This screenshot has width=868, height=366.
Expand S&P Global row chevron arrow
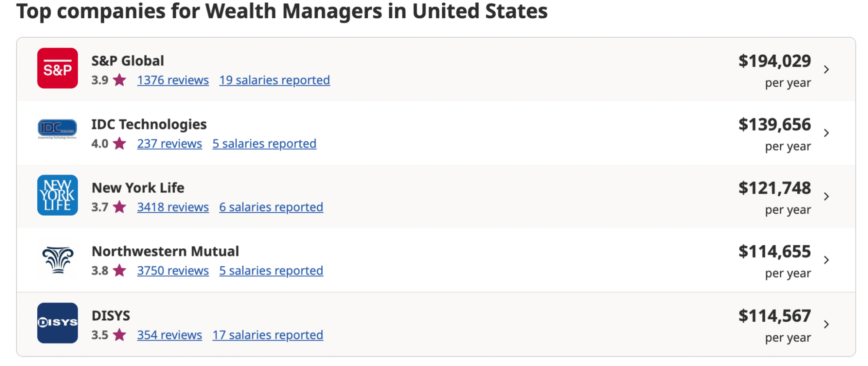point(826,69)
